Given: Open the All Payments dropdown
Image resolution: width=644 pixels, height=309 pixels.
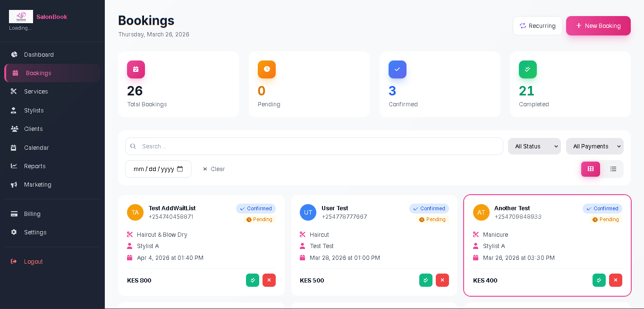Looking at the screenshot, I should pos(595,146).
